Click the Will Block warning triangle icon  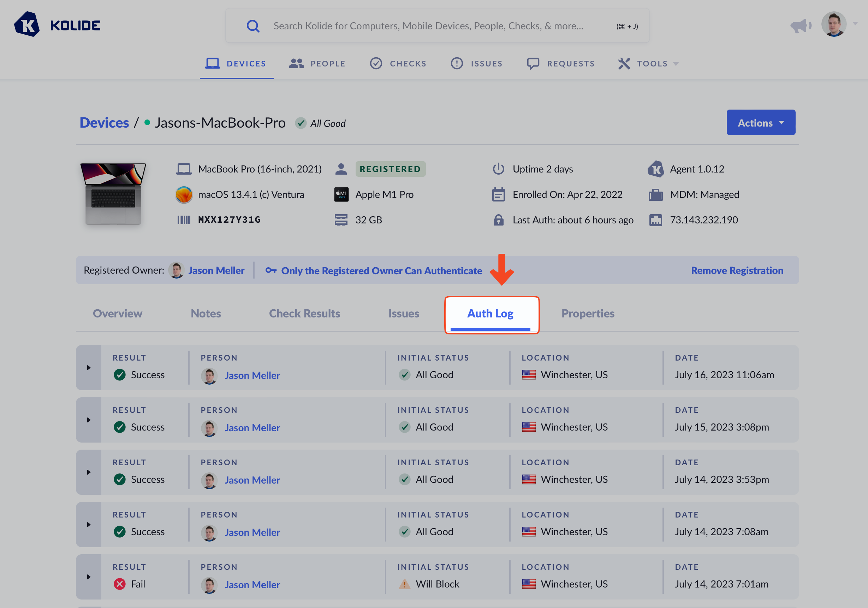[404, 584]
